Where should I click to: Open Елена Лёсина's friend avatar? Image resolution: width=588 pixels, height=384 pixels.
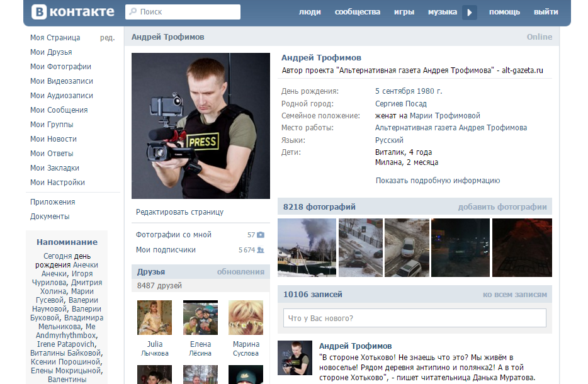[200, 317]
